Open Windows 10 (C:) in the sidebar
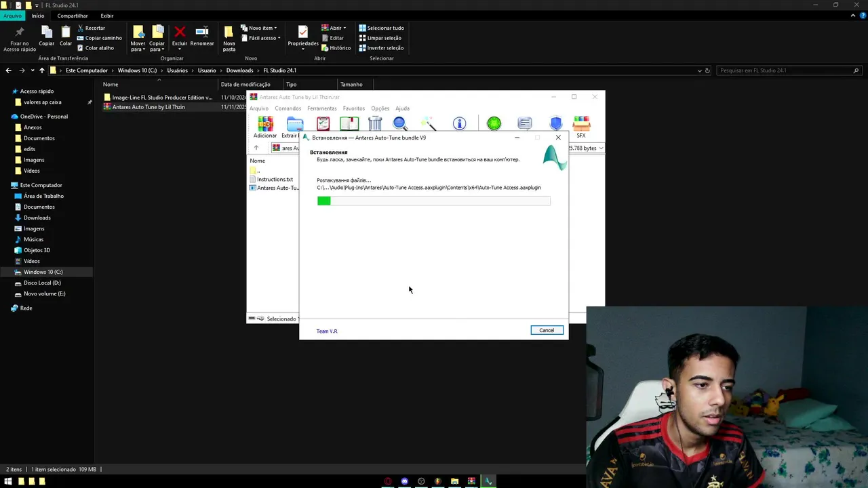868x488 pixels. pyautogui.click(x=43, y=272)
